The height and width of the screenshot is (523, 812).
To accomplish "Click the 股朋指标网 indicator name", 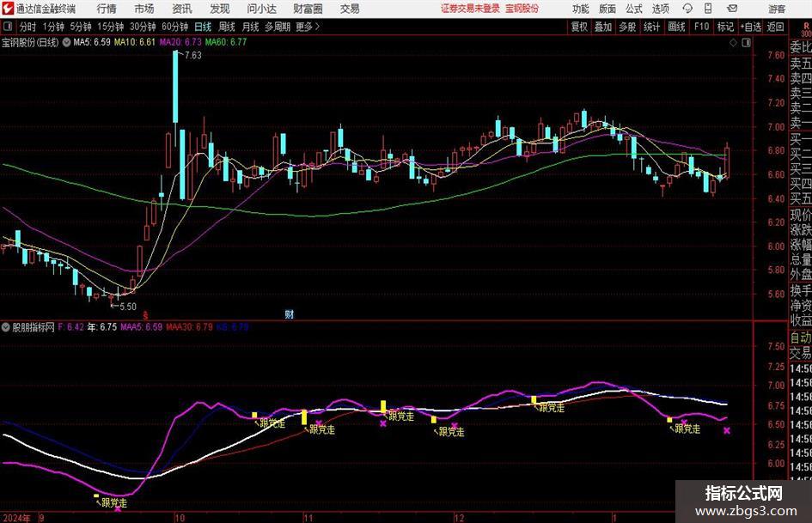I will pyautogui.click(x=34, y=327).
